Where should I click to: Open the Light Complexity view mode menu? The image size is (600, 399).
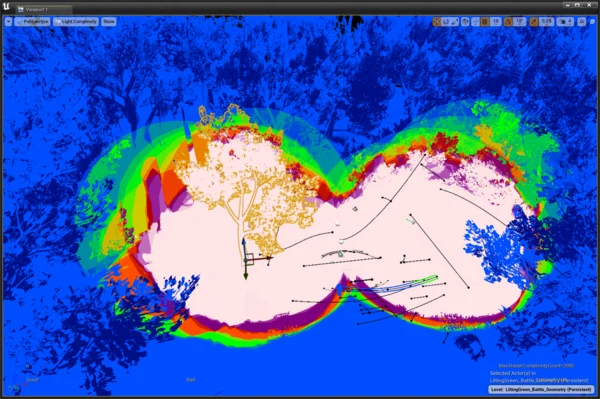(x=76, y=22)
